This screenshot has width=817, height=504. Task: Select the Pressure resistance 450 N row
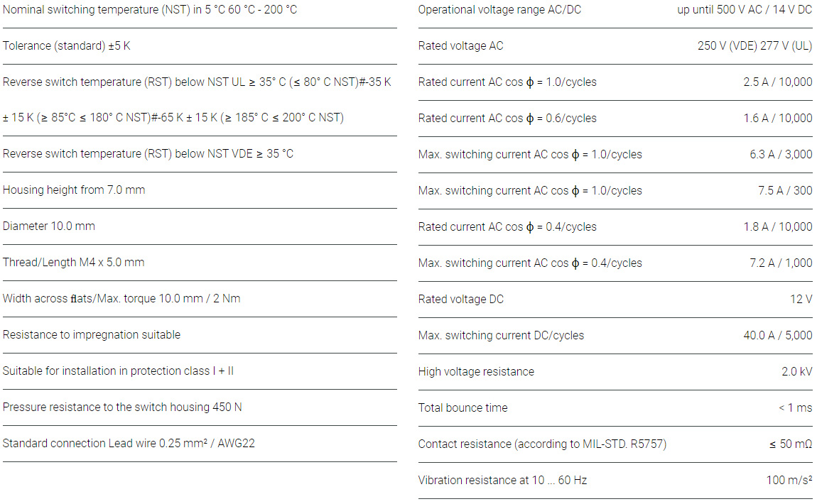click(x=122, y=407)
